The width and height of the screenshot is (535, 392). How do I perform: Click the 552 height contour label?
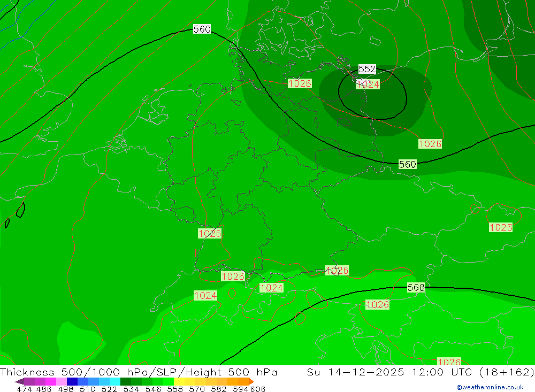[x=367, y=70]
